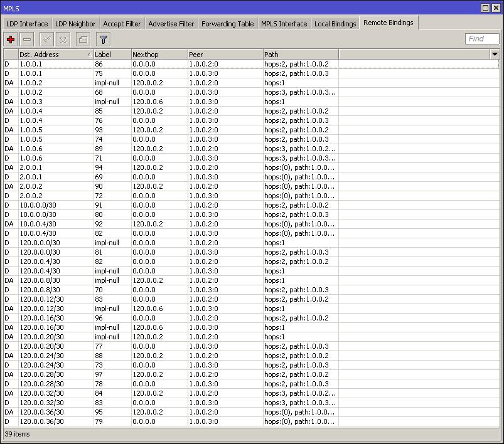
Task: Sort by the Path column header
Action: click(301, 55)
